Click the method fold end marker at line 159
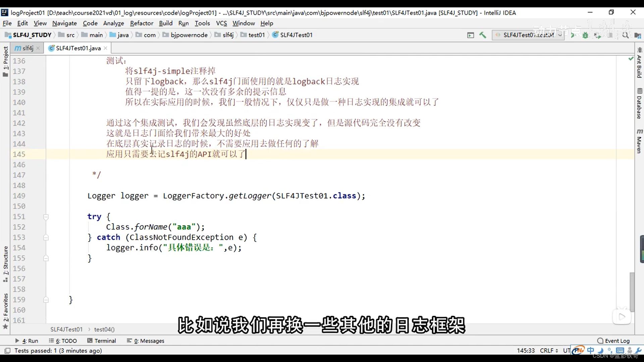This screenshot has width=644, height=362. click(46, 300)
